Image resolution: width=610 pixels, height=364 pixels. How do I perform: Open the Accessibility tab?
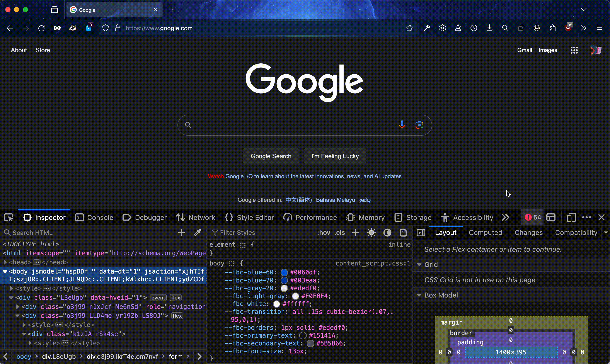coord(467,218)
